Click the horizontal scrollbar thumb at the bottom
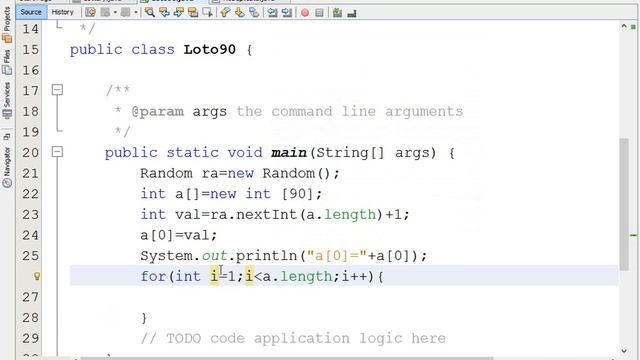This screenshot has width=640, height=360. [x=287, y=358]
